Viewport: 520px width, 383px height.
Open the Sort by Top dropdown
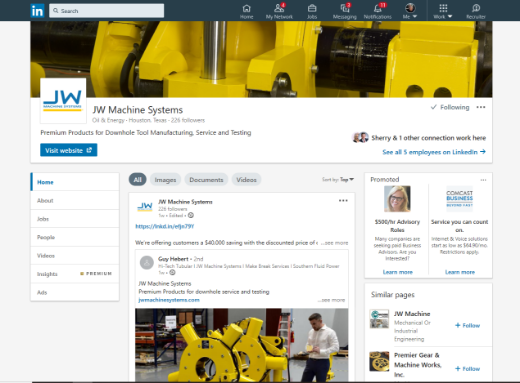coord(338,179)
